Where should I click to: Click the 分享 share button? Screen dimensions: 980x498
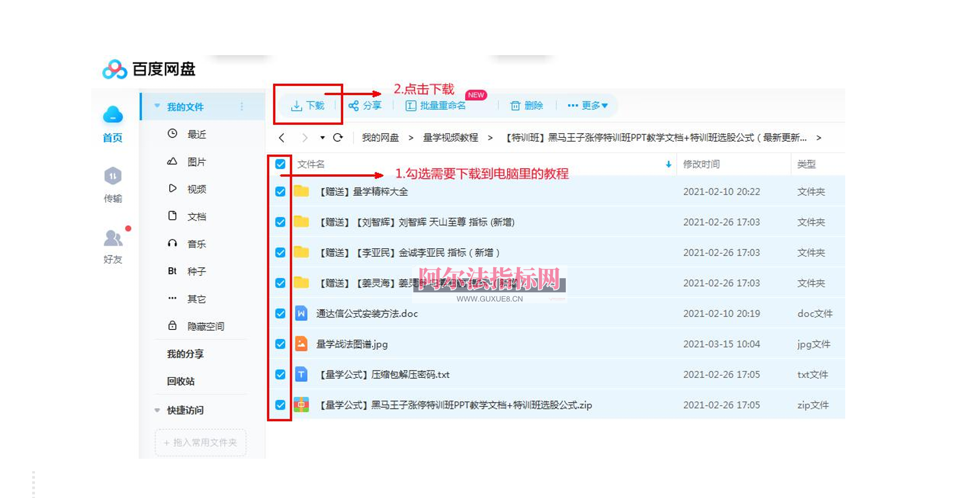(x=366, y=105)
